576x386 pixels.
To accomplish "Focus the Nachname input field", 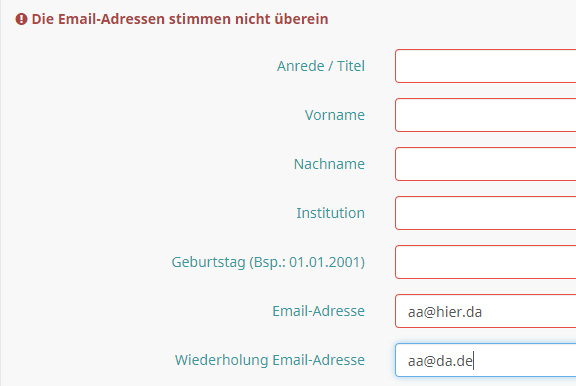I will click(x=486, y=164).
